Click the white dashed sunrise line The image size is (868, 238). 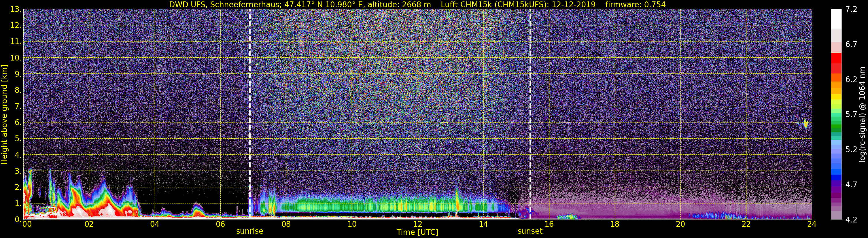[250, 114]
